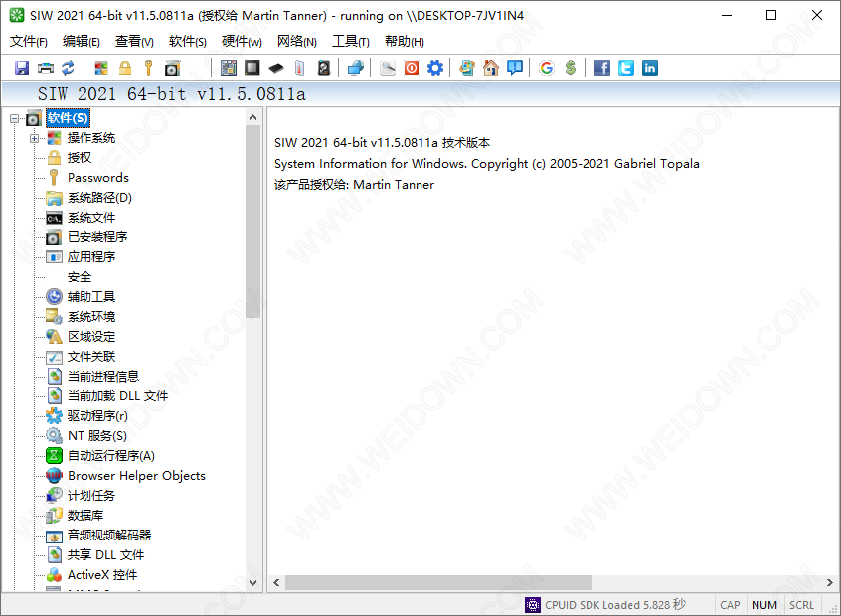Click the Print toolbar icon
This screenshot has height=616, width=841.
pos(46,68)
